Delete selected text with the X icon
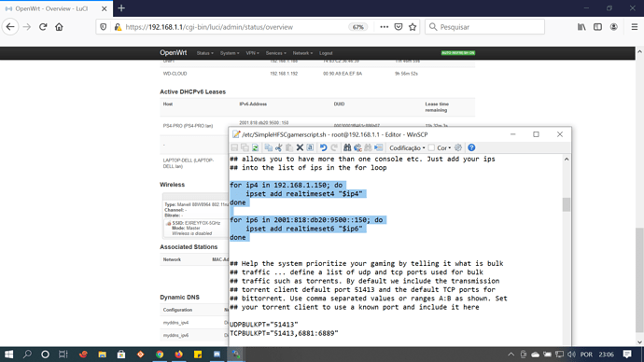 pos(300,147)
